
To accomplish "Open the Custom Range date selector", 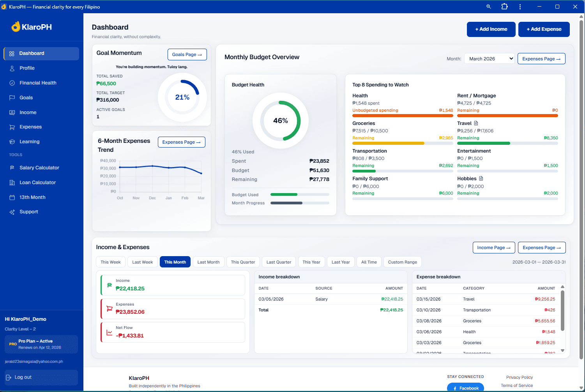I will coord(402,262).
